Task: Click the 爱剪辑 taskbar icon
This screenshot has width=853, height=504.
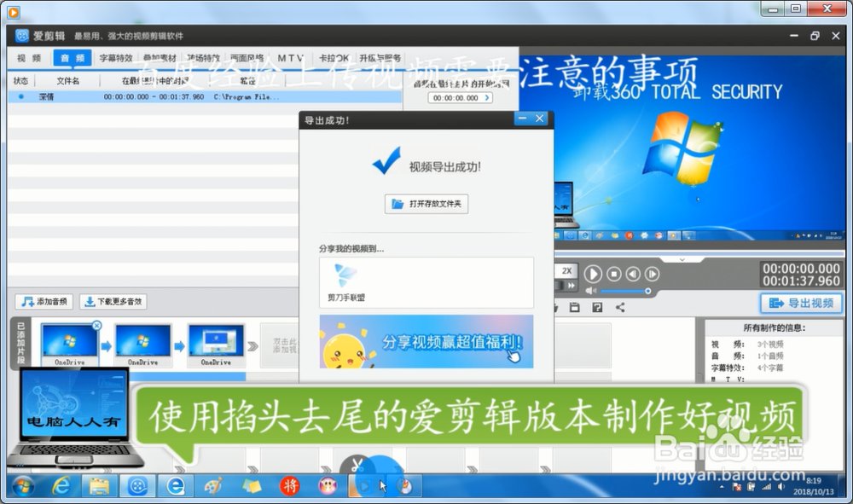Action: pos(137,486)
